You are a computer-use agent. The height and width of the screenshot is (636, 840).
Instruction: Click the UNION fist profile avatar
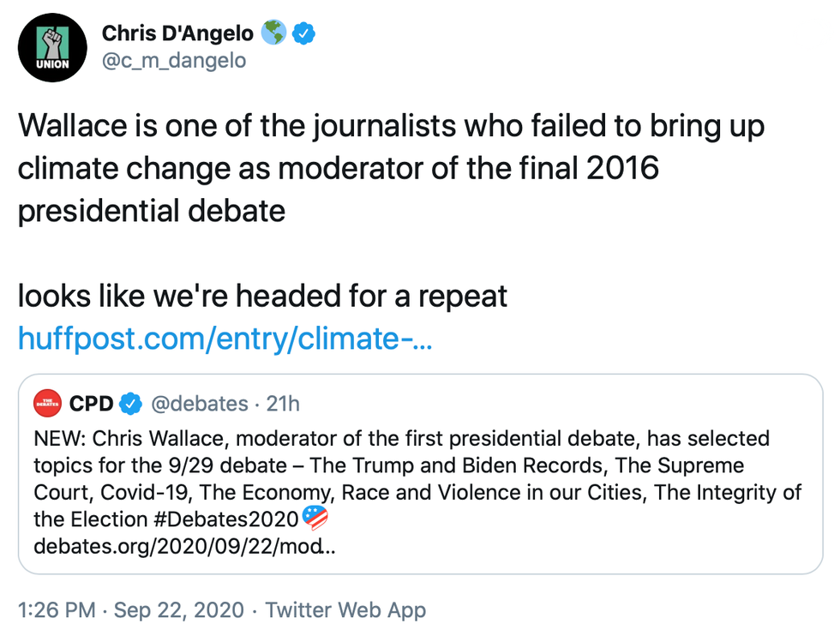coord(52,47)
